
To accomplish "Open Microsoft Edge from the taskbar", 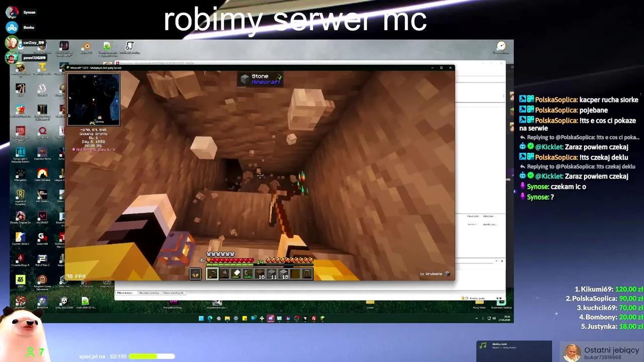I will point(210,318).
